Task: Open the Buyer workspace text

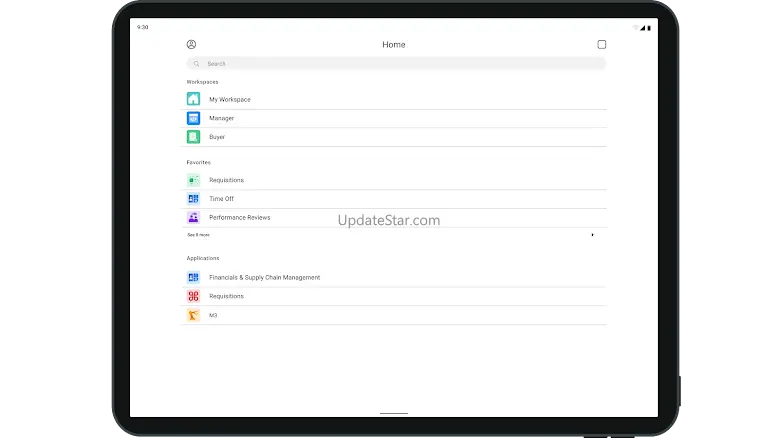Action: click(x=217, y=137)
